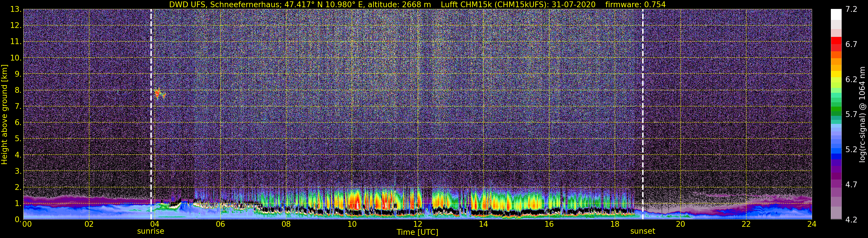Click the time tick label 24

[812, 224]
